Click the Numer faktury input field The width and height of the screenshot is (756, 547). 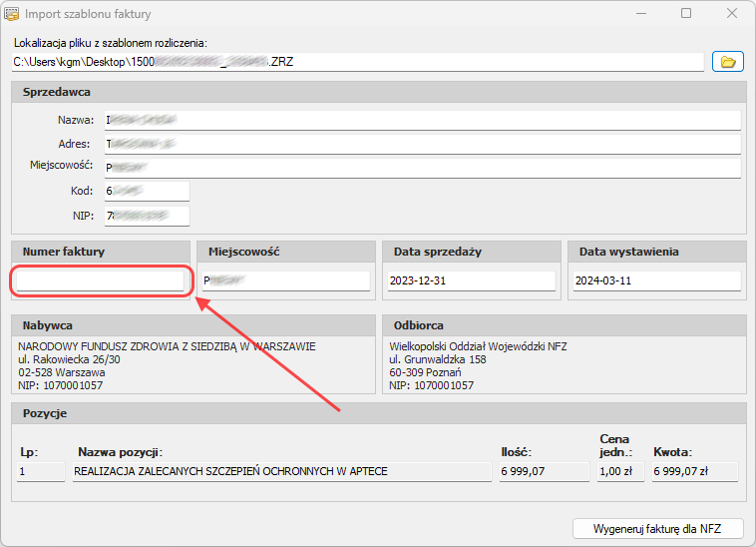point(101,281)
